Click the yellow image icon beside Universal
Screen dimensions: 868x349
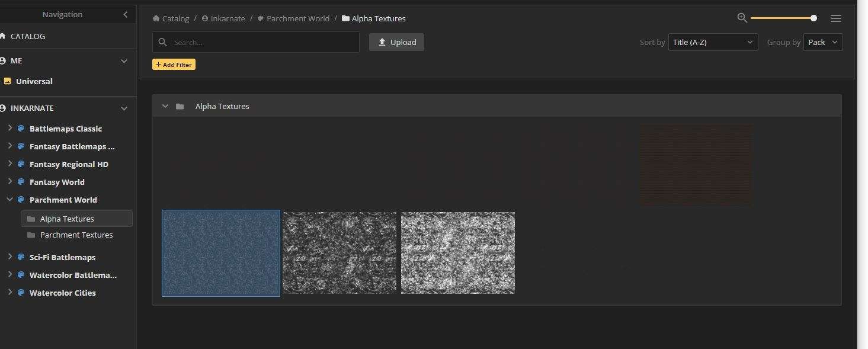tap(8, 81)
